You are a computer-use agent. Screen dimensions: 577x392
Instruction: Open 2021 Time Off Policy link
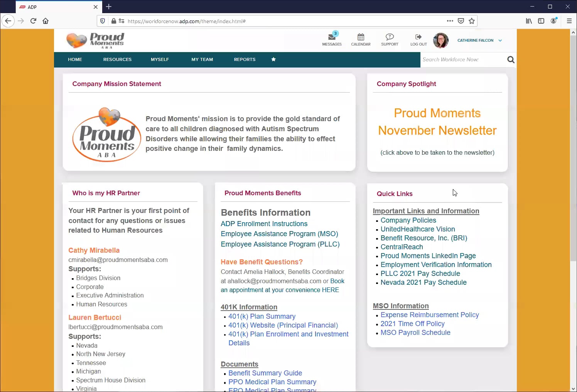click(412, 324)
